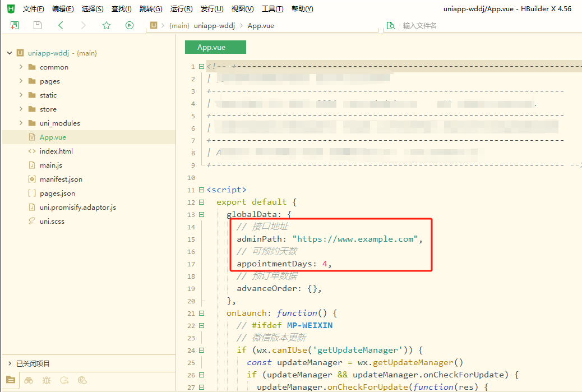Viewport: 582px width, 392px height.
Task: Go back with the left arrow icon
Action: pos(61,25)
